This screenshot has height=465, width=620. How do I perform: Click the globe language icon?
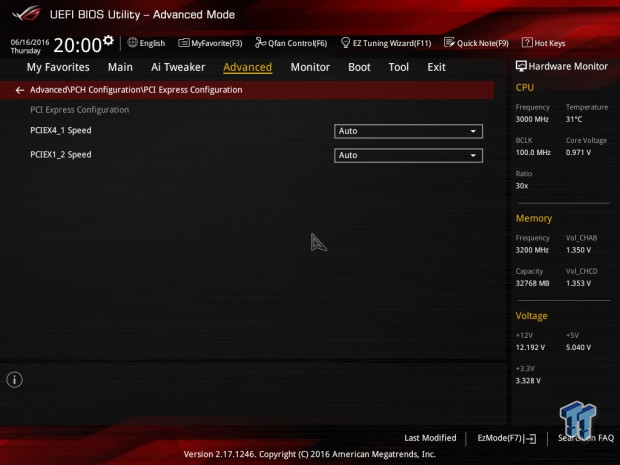click(x=132, y=42)
